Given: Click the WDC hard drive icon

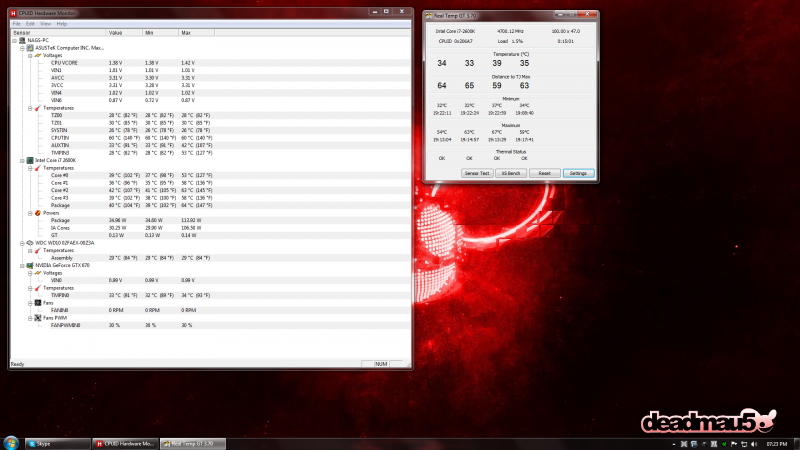Looking at the screenshot, I should [x=30, y=243].
